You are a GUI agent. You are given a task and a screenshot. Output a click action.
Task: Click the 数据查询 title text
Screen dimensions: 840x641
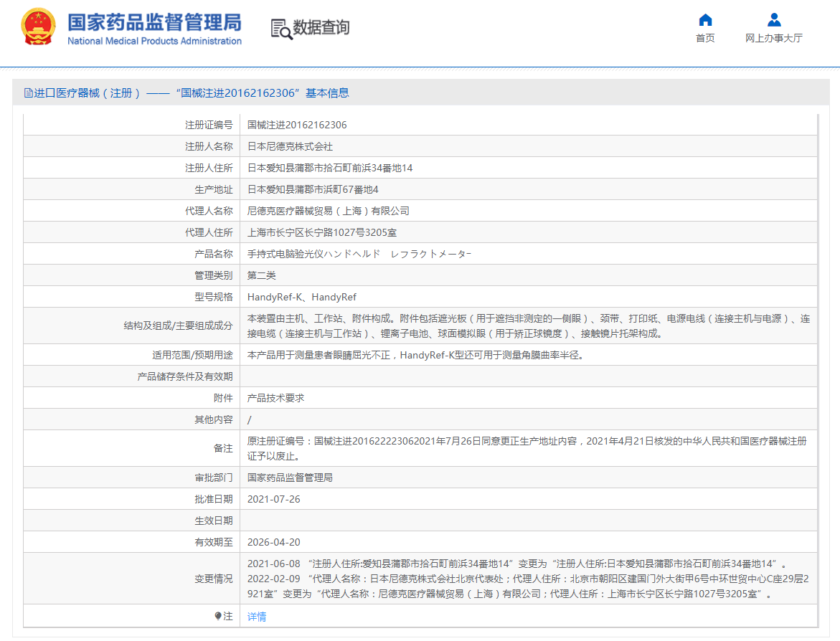tap(321, 28)
